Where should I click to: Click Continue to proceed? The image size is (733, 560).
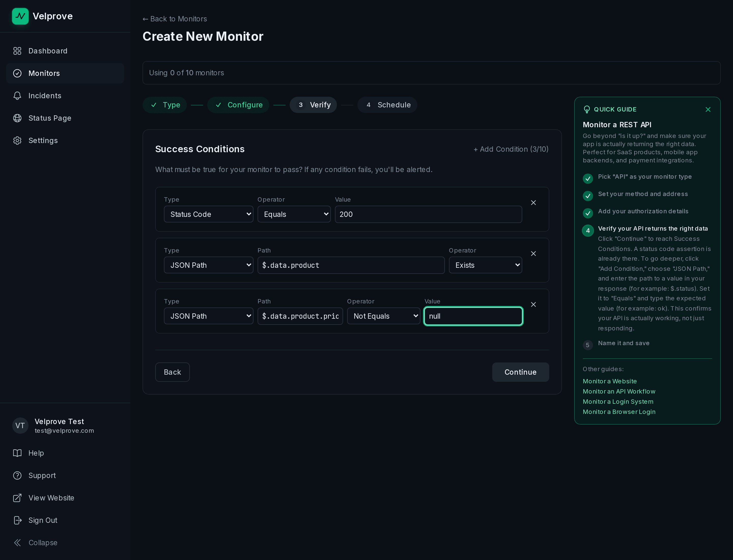520,372
